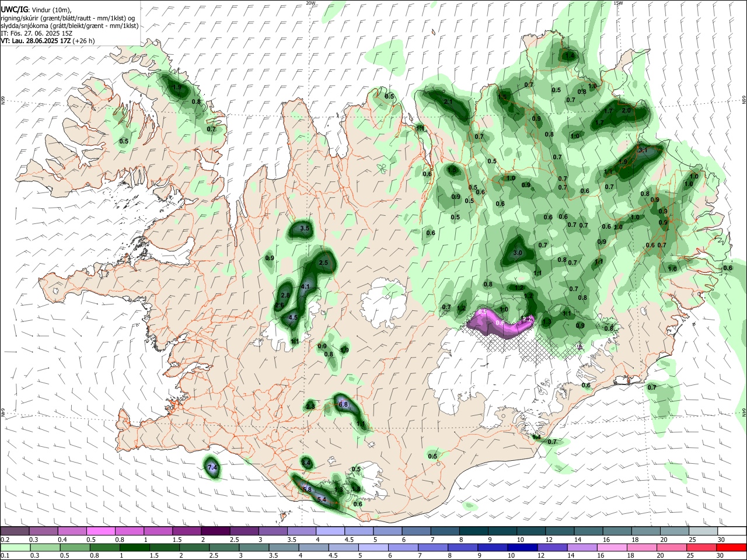Click the 3.4 precipitation value
The image size is (747, 560).
306,463
